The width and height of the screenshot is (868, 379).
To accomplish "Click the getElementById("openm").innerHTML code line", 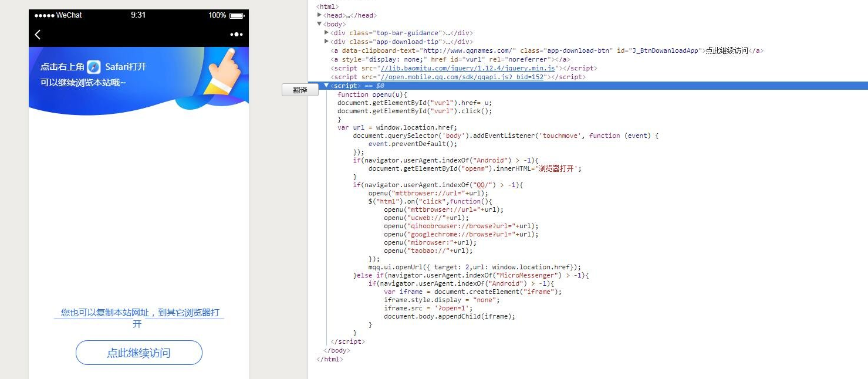I will [x=475, y=168].
